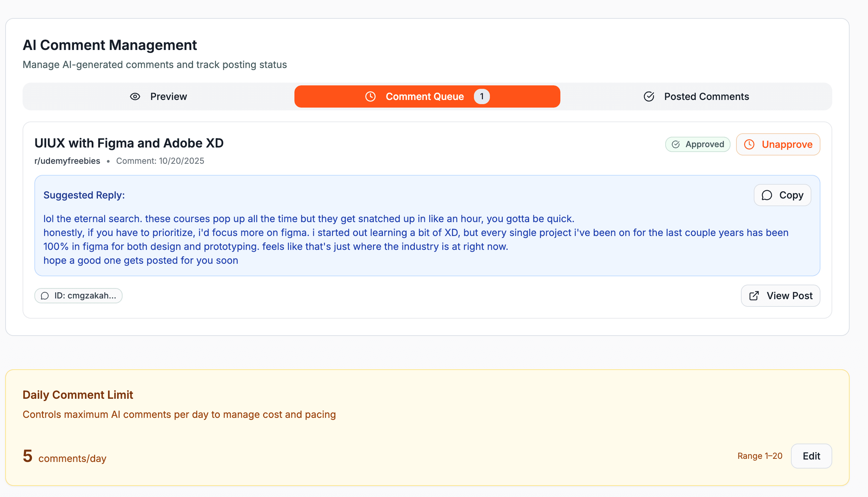The width and height of the screenshot is (868, 497).
Task: Switch approval state using Approved indicator
Action: [x=698, y=144]
